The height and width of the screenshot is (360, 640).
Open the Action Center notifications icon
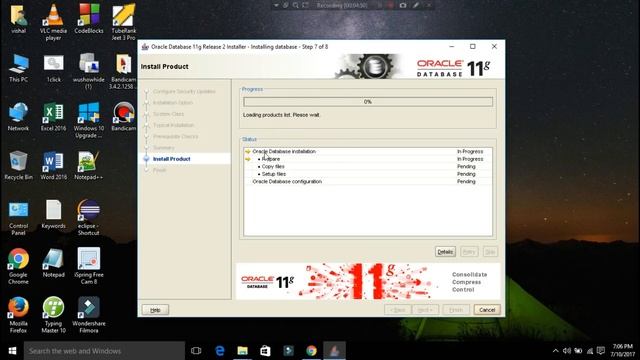[601, 351]
